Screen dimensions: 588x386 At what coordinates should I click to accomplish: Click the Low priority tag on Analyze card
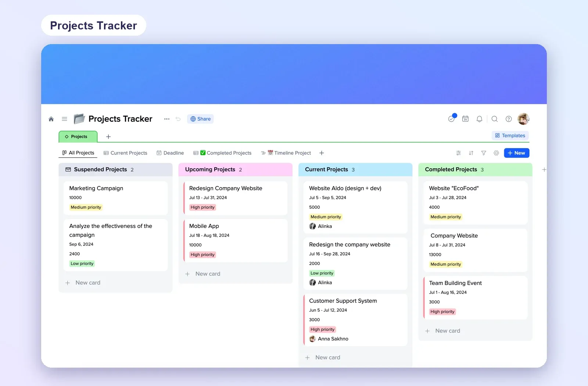[82, 264]
